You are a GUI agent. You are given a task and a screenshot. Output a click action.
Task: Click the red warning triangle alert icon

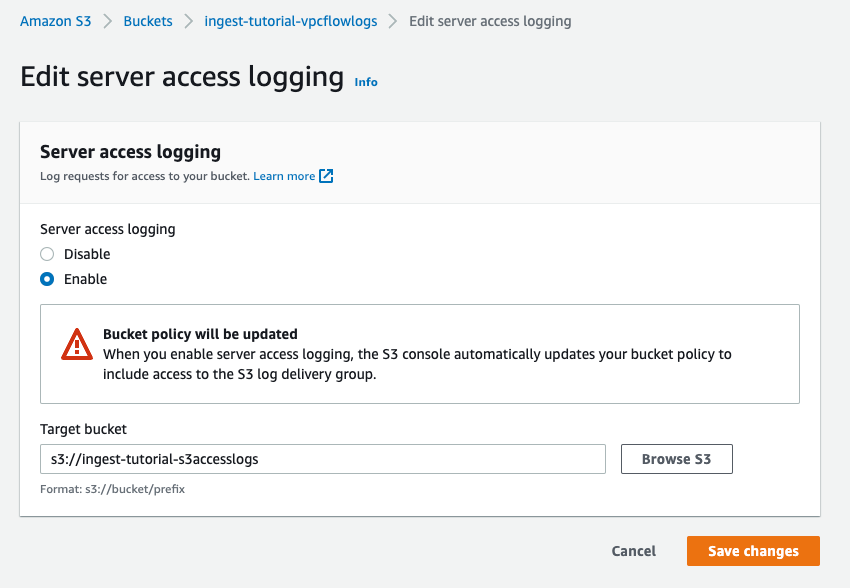tap(77, 342)
